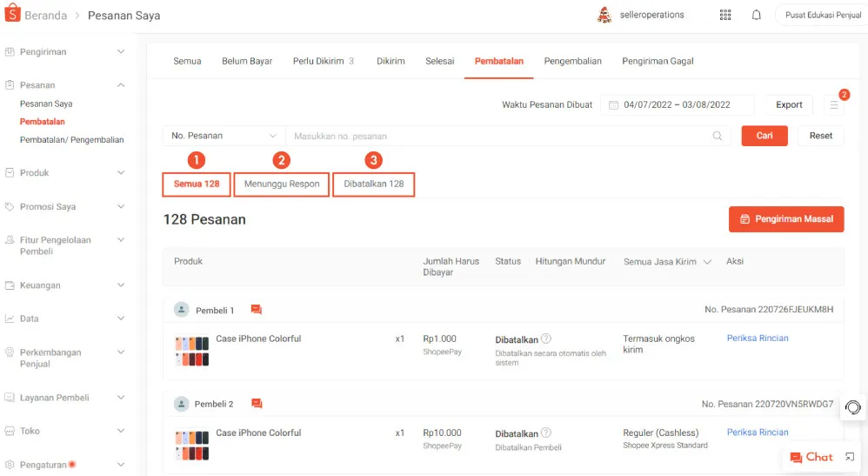Click Pembeli 1 avatar icon
Image resolution: width=868 pixels, height=476 pixels.
[x=181, y=309]
